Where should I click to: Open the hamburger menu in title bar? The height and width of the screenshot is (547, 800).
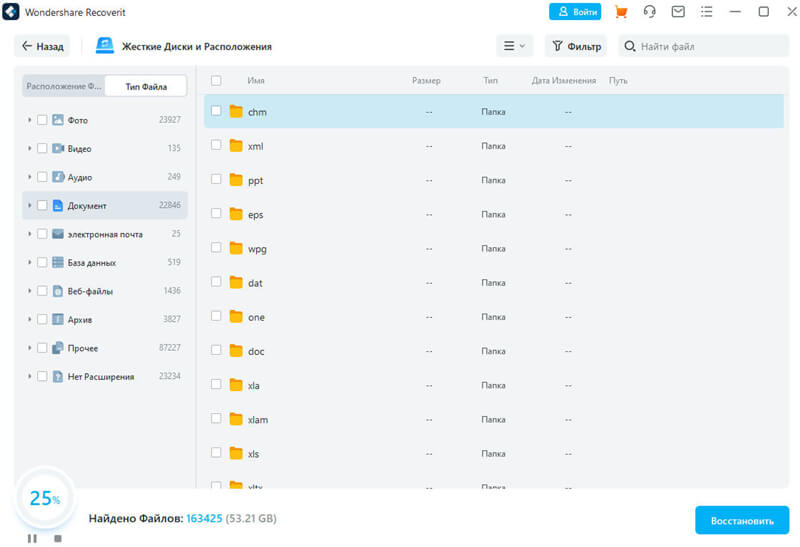click(707, 12)
